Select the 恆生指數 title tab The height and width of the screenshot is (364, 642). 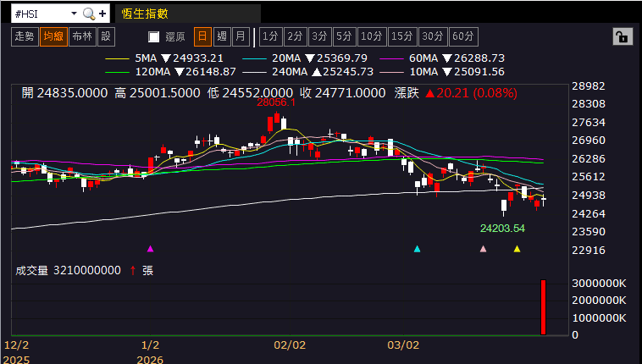188,14
